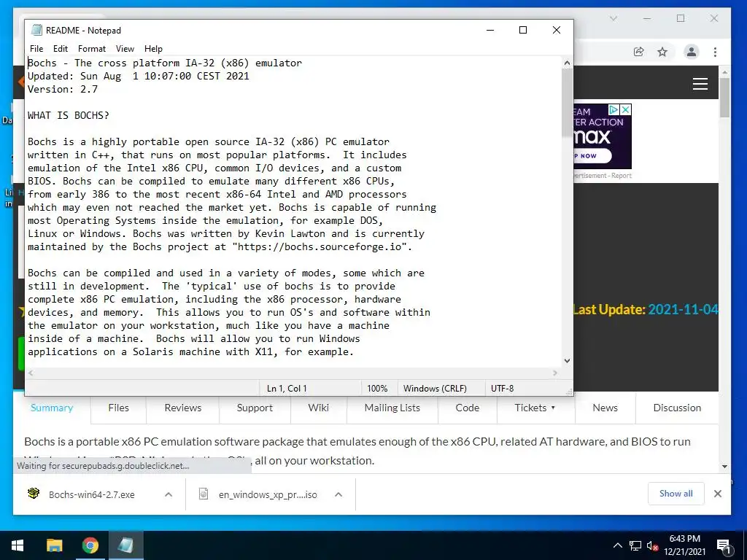Open Chrome's tab search chevron
The height and width of the screenshot is (560, 747).
614,18
